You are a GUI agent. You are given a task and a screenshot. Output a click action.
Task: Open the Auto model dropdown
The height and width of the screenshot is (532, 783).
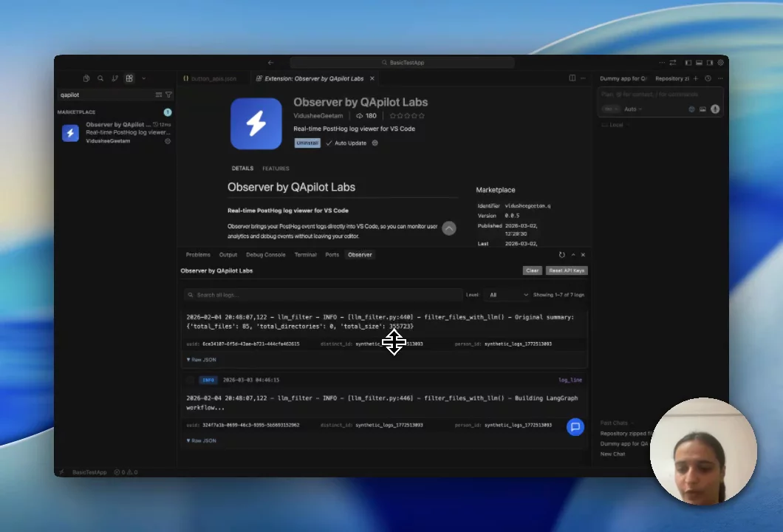click(x=633, y=109)
